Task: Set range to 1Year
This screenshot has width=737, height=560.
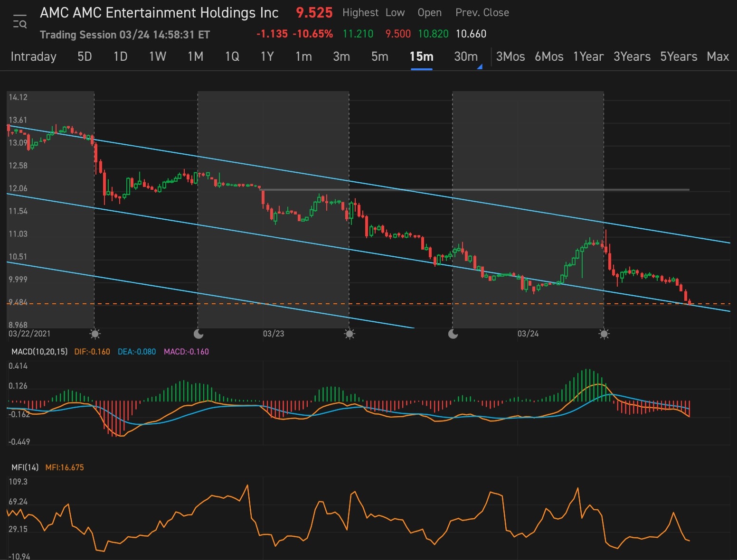Action: tap(588, 56)
